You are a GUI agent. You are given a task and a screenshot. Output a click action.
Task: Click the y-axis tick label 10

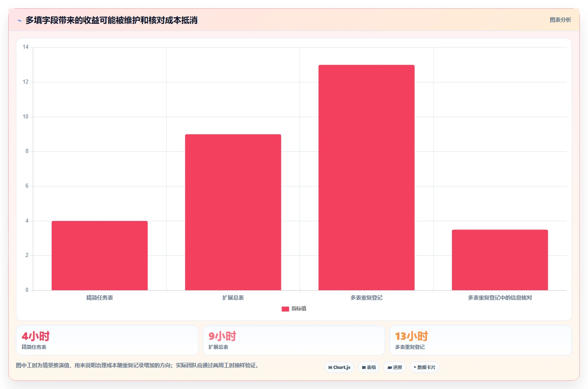click(26, 117)
